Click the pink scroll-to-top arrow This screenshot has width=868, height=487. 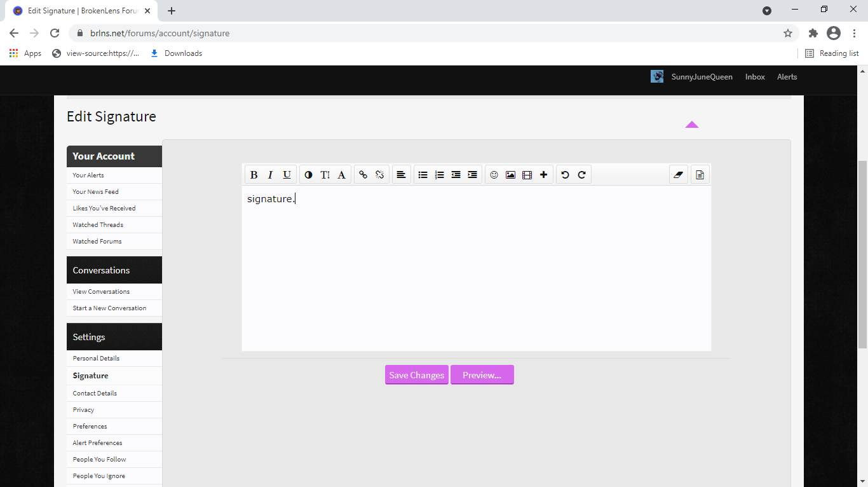[692, 125]
